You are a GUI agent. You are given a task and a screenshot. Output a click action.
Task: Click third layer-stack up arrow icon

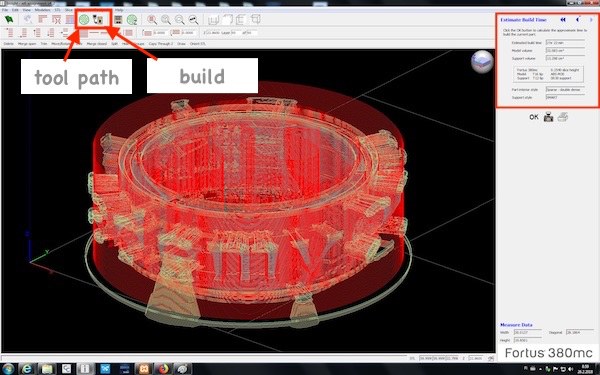coord(37,33)
